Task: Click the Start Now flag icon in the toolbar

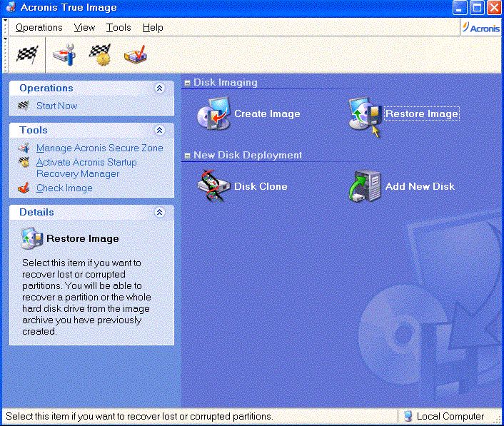Action: point(26,55)
